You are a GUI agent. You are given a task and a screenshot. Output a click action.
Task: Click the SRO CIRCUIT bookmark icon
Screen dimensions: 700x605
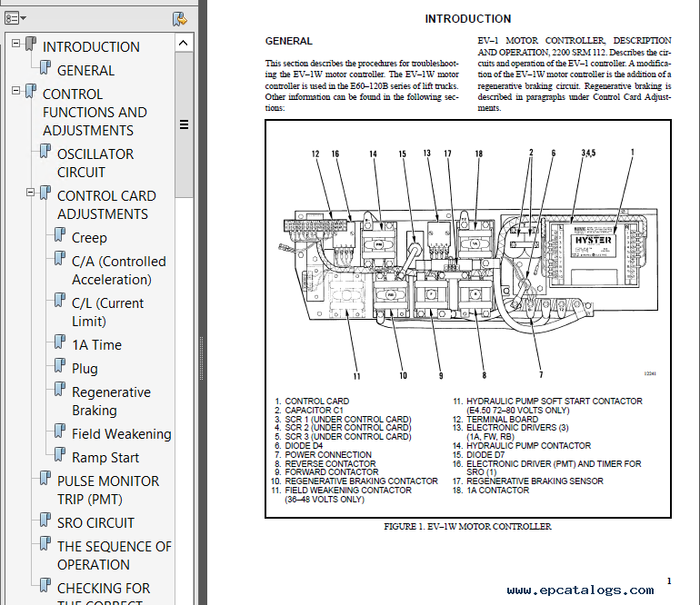pos(45,520)
